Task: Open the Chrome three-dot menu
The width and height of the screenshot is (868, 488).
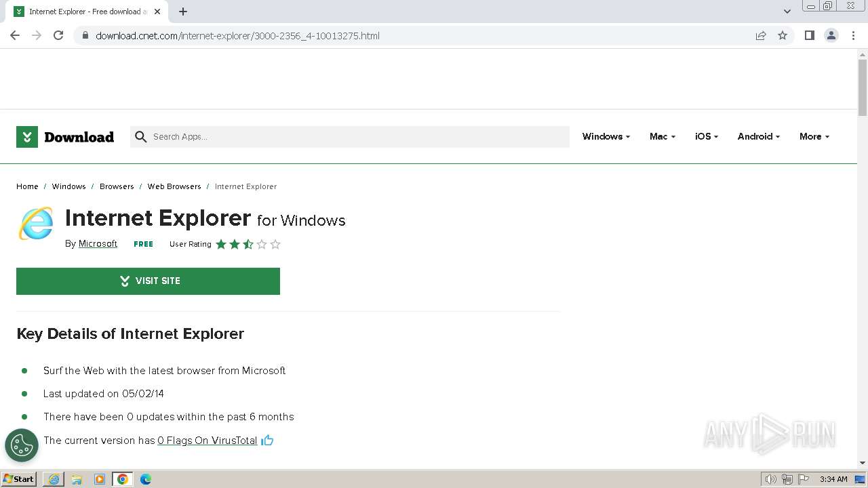Action: [853, 35]
